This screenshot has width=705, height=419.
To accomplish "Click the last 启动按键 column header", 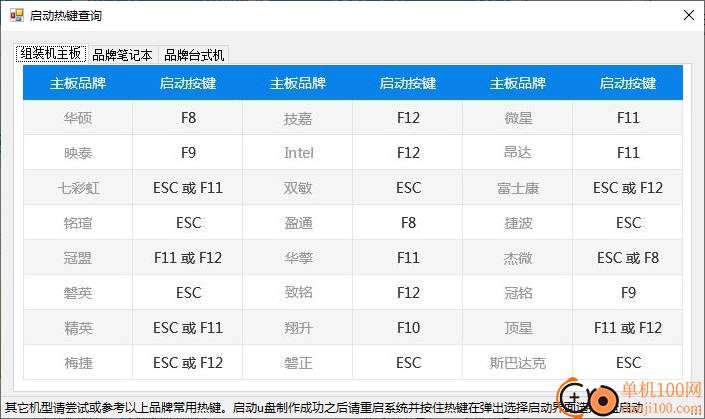I will coord(628,83).
